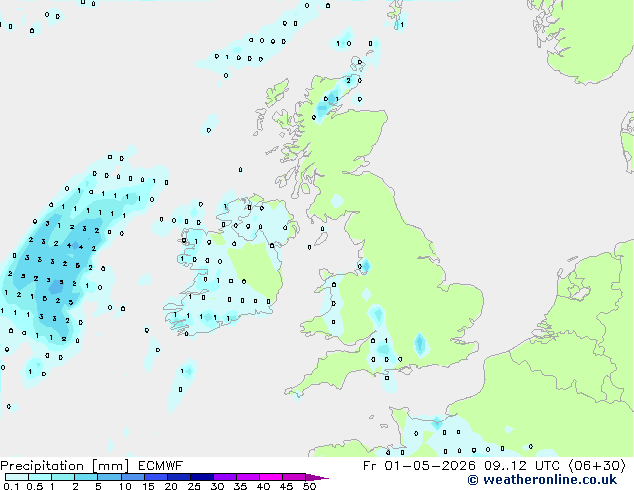634x490 pixels.
Task: Pick the 2 mm legend color swatch
Action: coord(86,477)
